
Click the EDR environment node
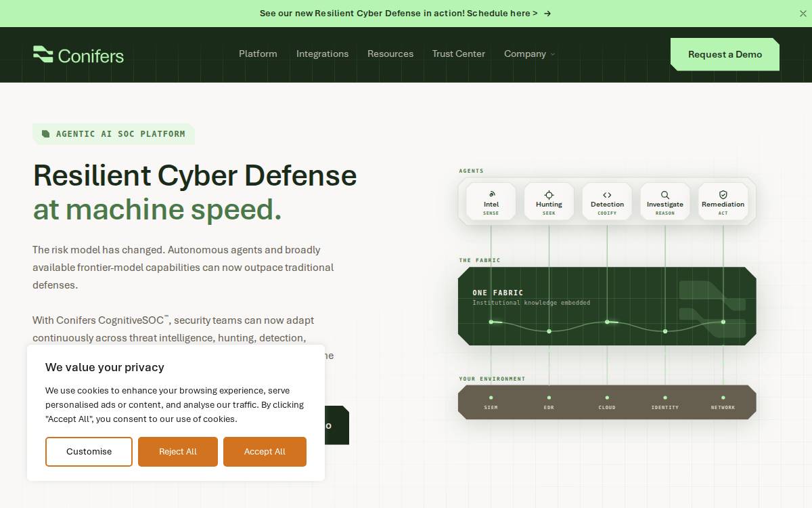(549, 402)
